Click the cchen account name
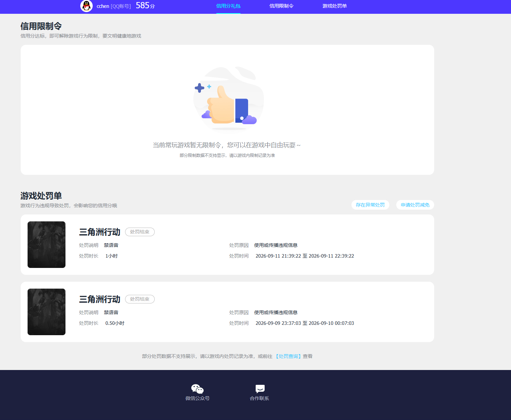 click(103, 6)
